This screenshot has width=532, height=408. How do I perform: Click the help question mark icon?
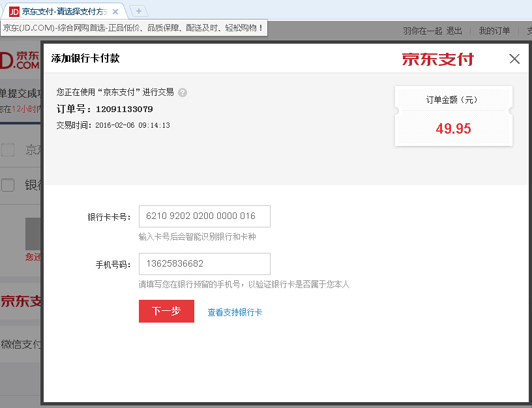click(183, 93)
